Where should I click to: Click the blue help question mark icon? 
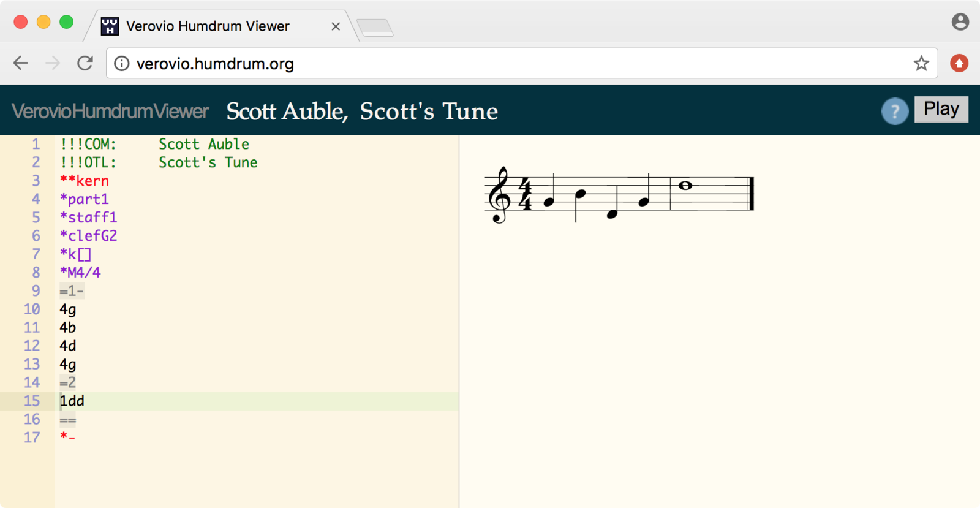pyautogui.click(x=894, y=112)
